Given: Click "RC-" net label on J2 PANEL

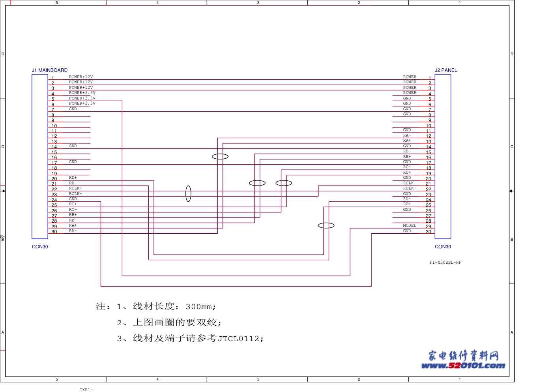Looking at the screenshot, I should tap(407, 167).
